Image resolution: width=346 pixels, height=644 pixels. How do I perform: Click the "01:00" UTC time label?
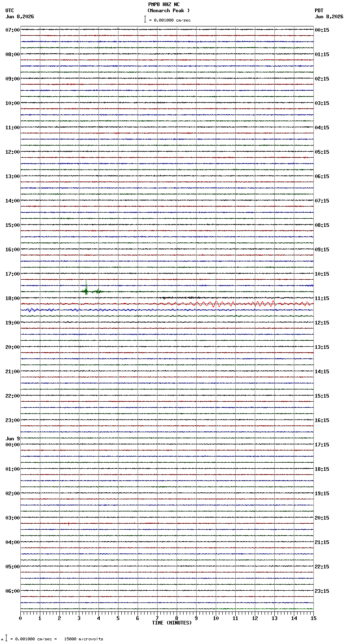[x=13, y=469]
